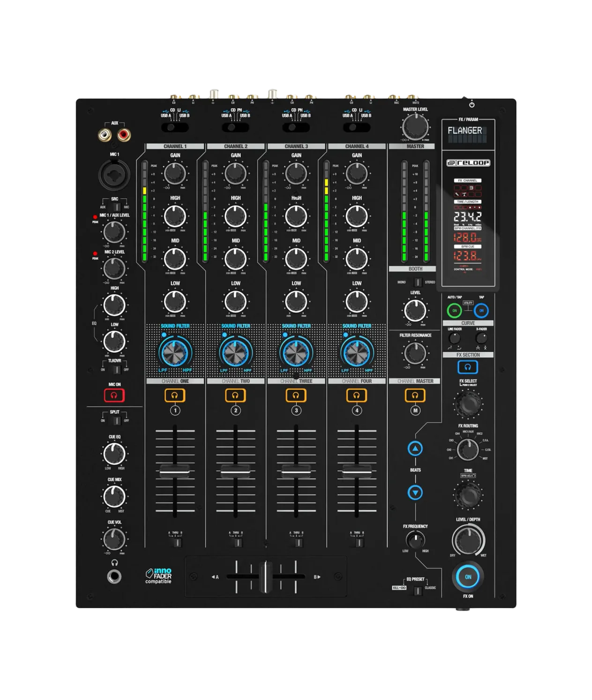Decrease beats with the down arrow
Viewport: 592px width, 700px height.
(415, 492)
